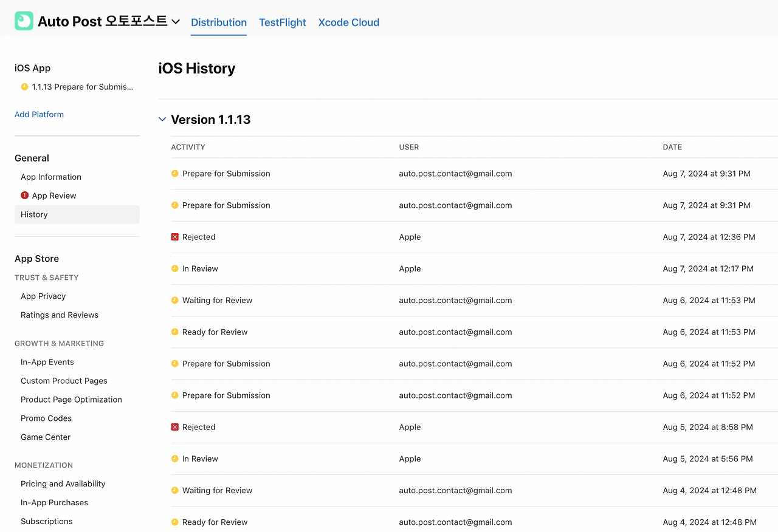Click the In Review label dated Aug 5
Viewport: 778px width, 532px height.
[200, 459]
